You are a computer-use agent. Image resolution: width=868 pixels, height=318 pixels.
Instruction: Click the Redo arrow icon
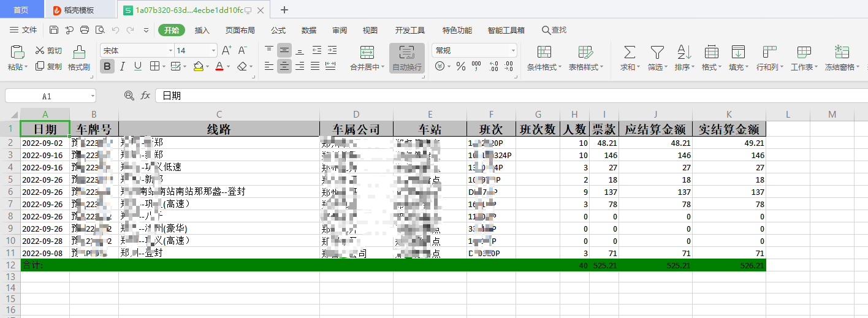130,30
